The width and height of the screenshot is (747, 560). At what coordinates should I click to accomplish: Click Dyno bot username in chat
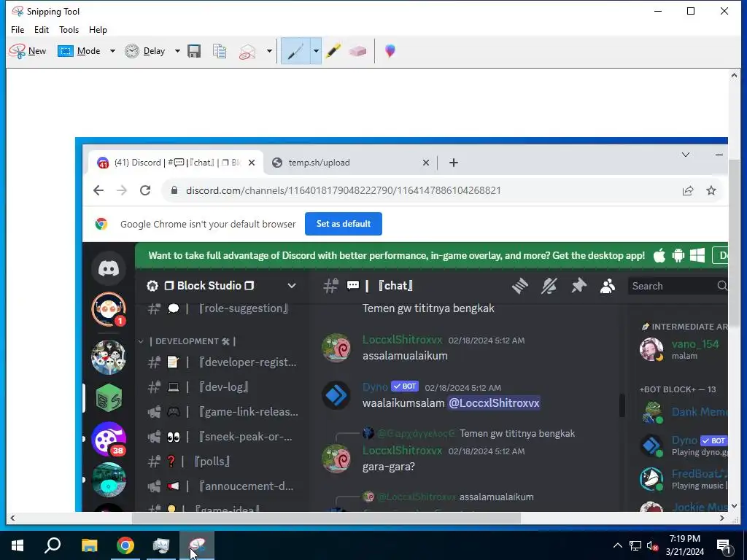[375, 386]
